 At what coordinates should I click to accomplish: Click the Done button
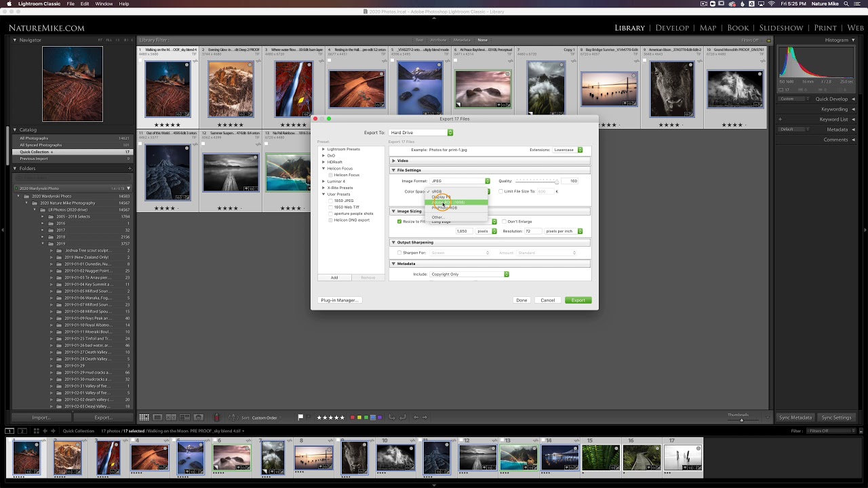pyautogui.click(x=521, y=300)
